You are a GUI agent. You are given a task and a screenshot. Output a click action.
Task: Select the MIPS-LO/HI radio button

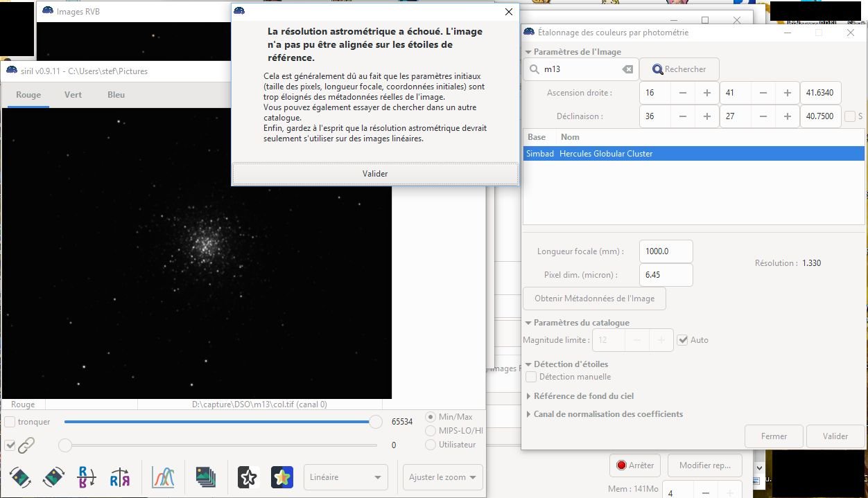(x=431, y=431)
